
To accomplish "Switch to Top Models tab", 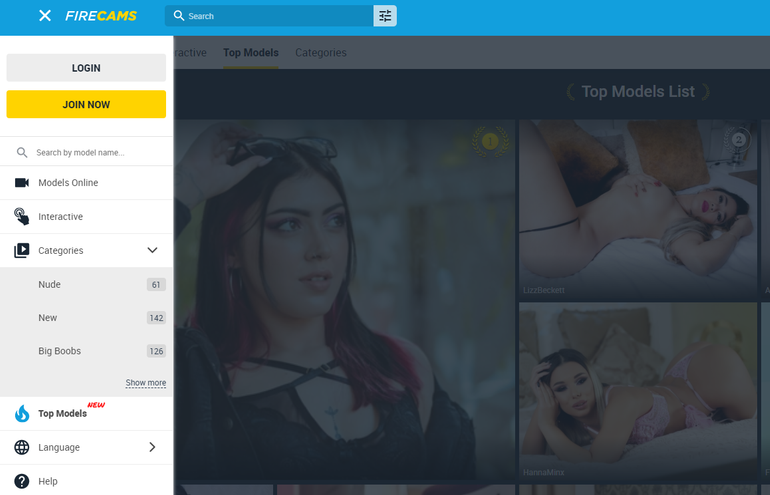I will (251, 53).
